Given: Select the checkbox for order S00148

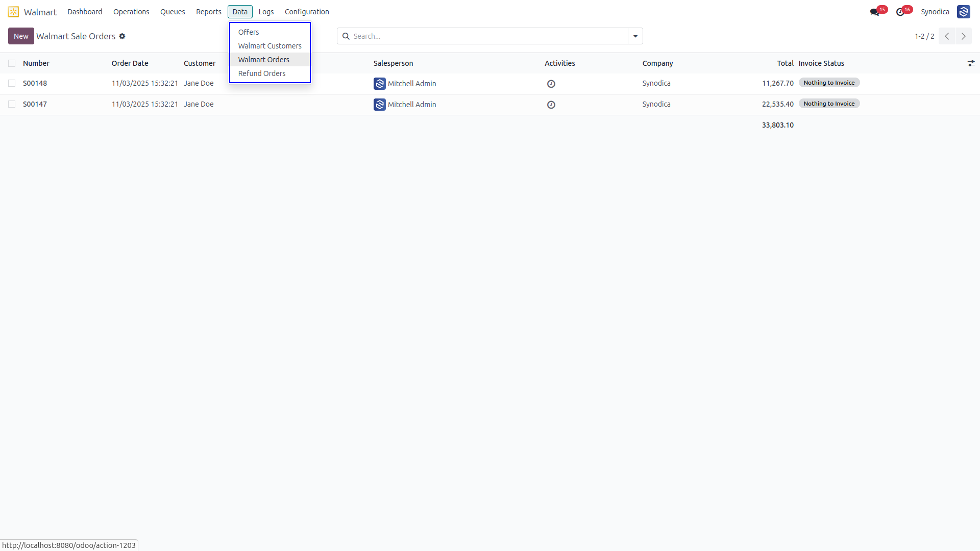Looking at the screenshot, I should click(x=12, y=83).
